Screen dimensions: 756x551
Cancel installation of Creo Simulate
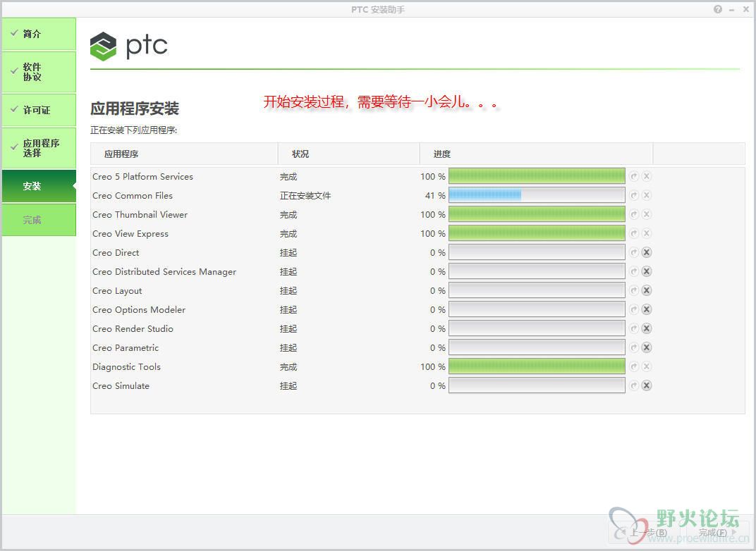coord(647,386)
